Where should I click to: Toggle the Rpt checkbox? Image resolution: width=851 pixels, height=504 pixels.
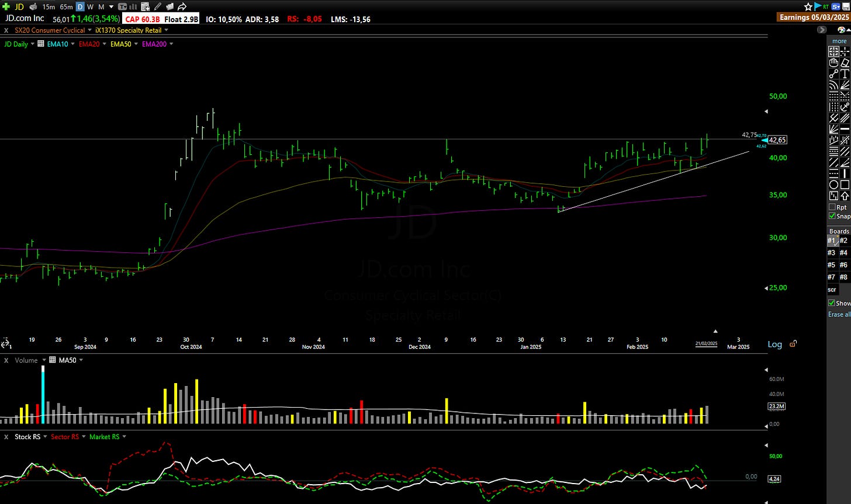(832, 207)
